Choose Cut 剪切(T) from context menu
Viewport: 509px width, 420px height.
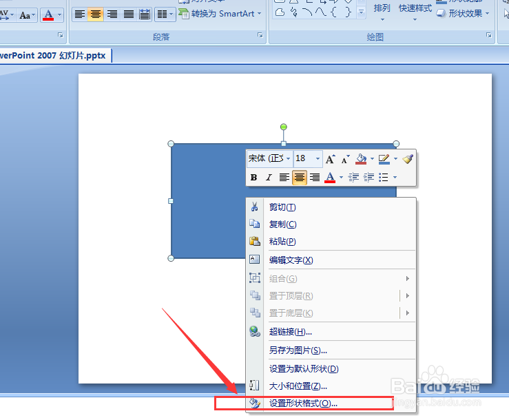click(x=331, y=207)
